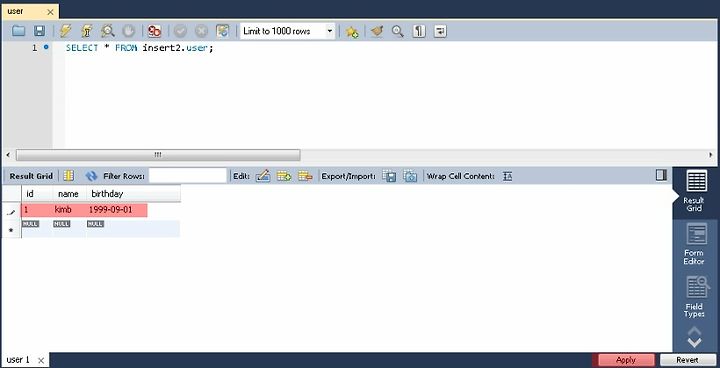Focus the Filter Rows input field
Viewport: 720px width, 368px height.
point(188,176)
